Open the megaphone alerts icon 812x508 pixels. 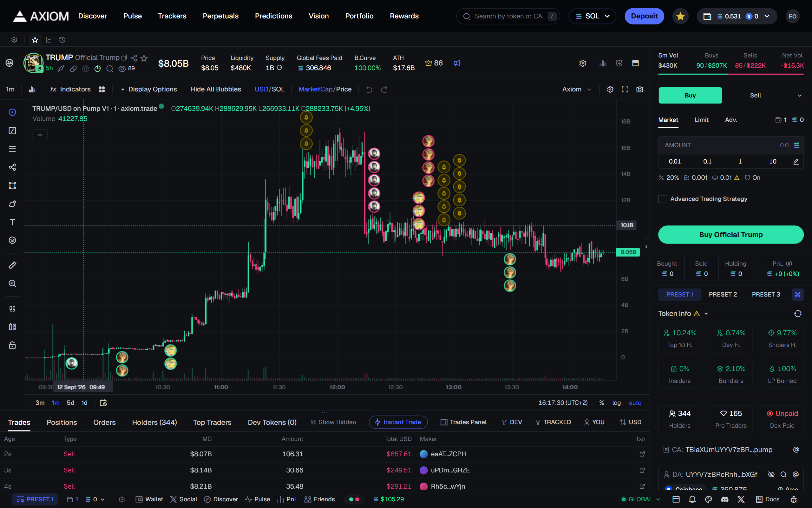[x=457, y=63]
